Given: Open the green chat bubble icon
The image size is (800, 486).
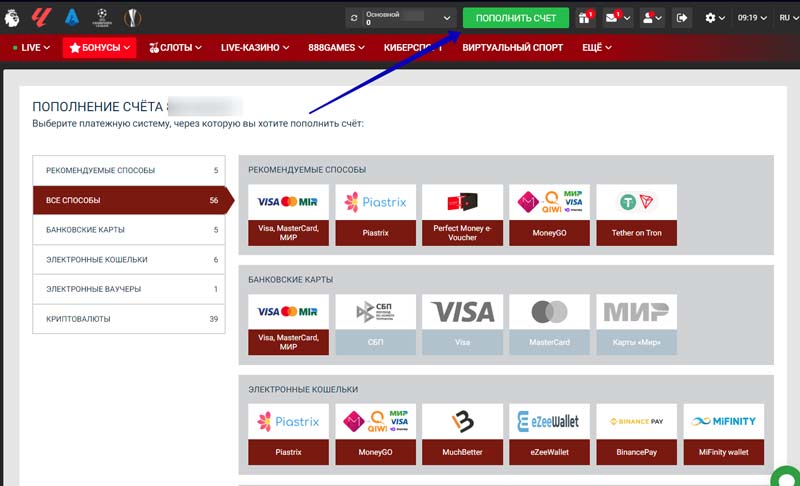Looking at the screenshot, I should coord(787,477).
